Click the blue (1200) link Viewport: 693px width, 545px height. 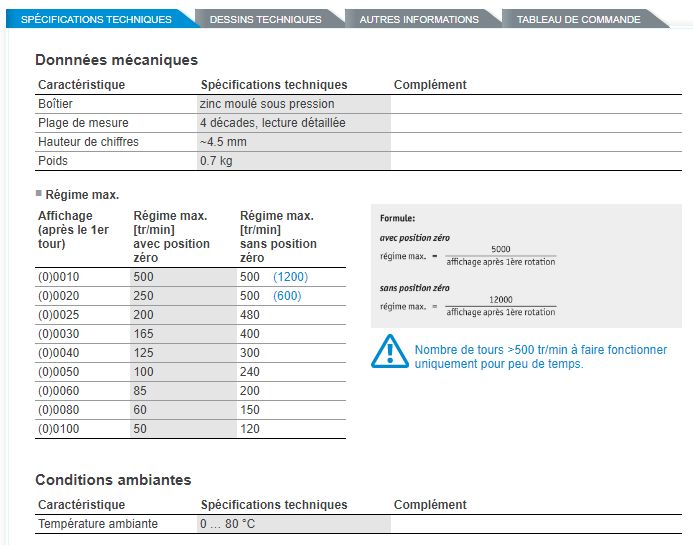tap(290, 277)
